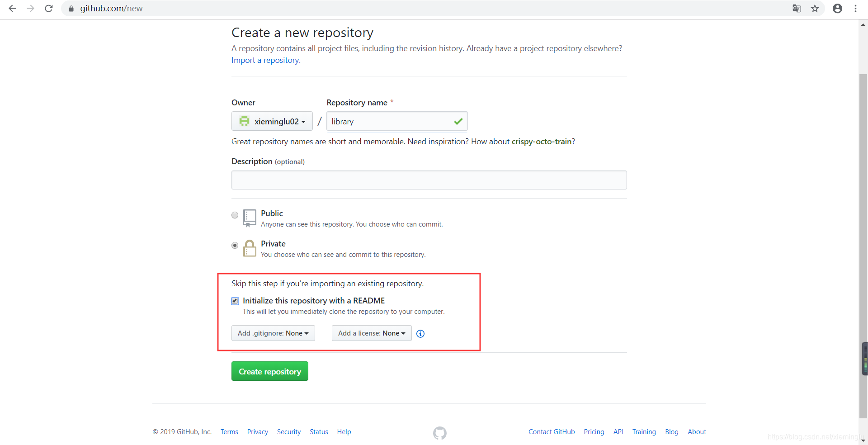Click the lock icon in the address bar
This screenshot has width=868, height=445.
[x=71, y=9]
